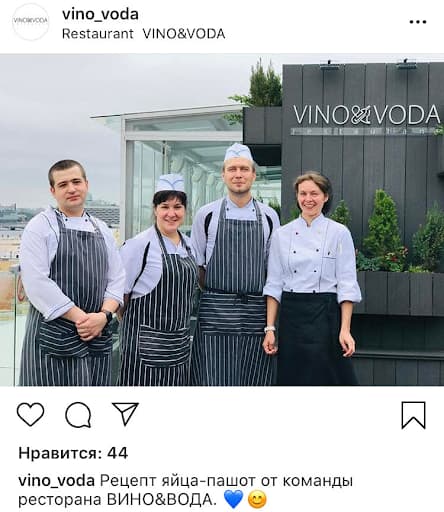Viewport: 444px width, 512px height.
Task: Open comments via the speech bubble icon
Action: tap(78, 415)
